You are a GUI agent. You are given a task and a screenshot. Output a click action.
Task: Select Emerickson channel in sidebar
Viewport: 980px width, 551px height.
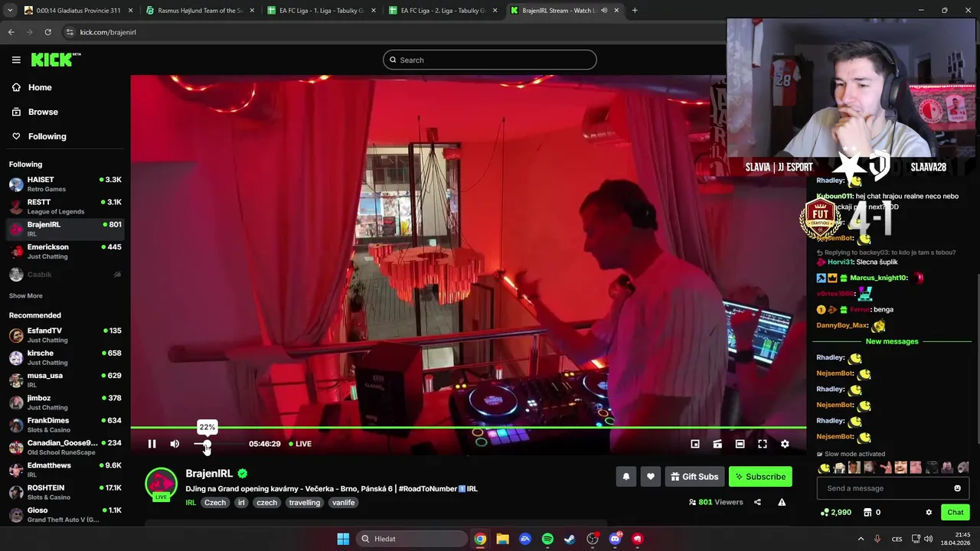coord(65,252)
